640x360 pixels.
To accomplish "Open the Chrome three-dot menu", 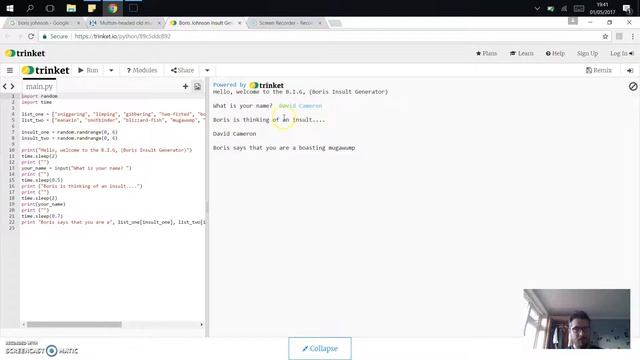I will pyautogui.click(x=632, y=36).
